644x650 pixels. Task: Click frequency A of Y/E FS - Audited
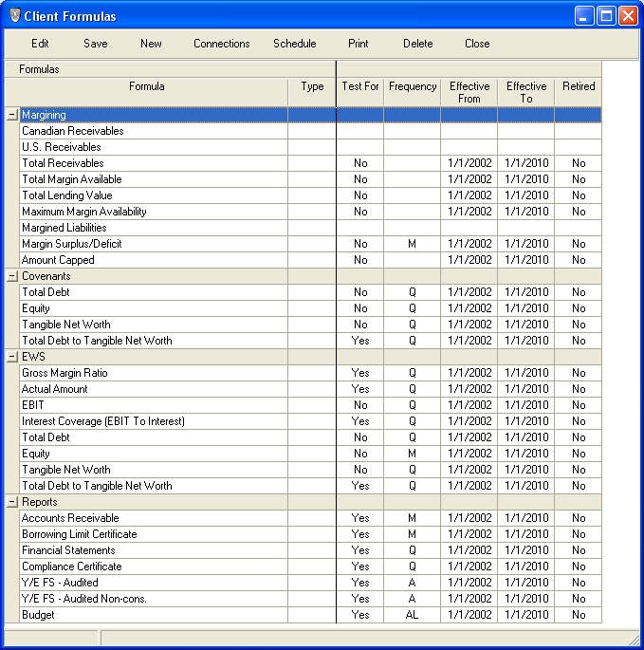412,583
